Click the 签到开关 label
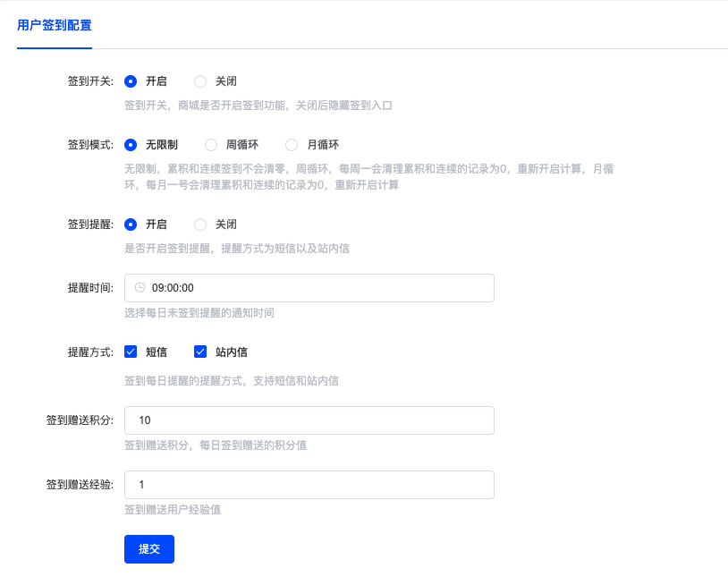Viewport: 728px width, 585px height. [x=90, y=81]
